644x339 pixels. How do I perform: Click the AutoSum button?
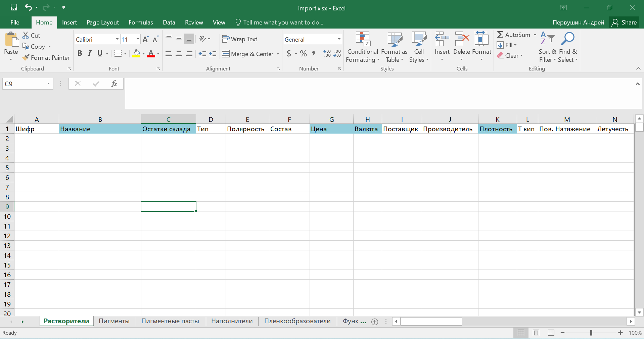coord(514,35)
